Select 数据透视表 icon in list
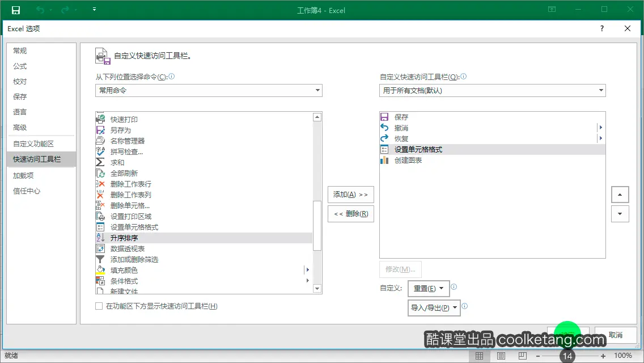This screenshot has height=363, width=644. click(x=100, y=248)
